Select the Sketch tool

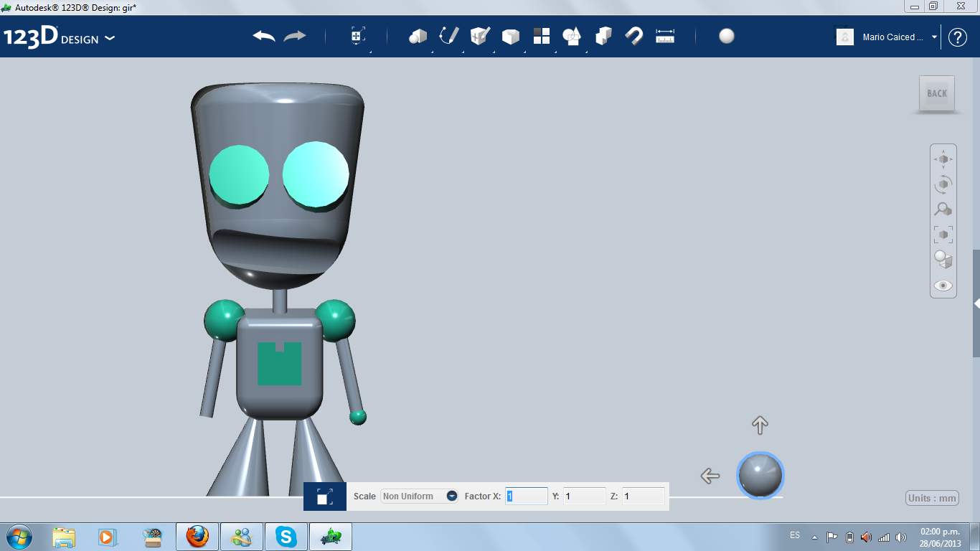point(449,36)
